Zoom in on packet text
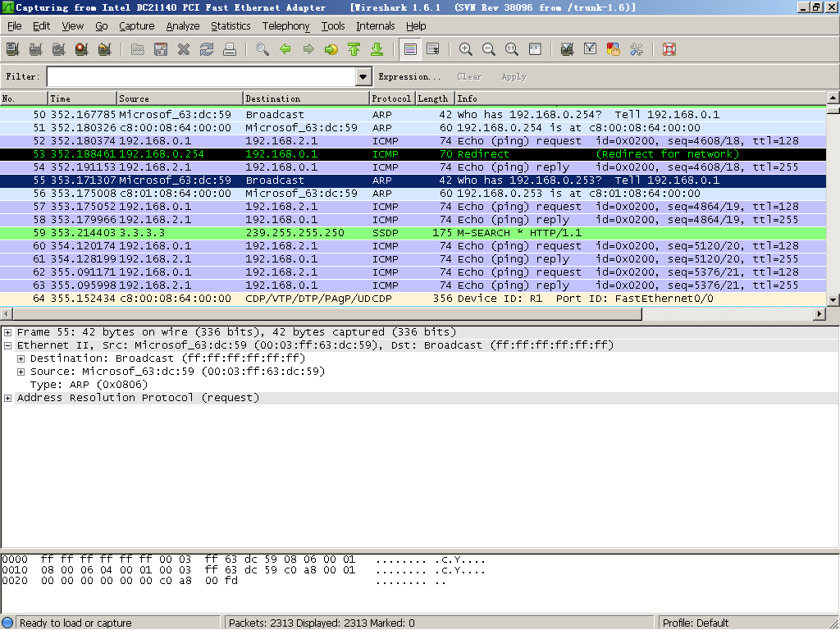The width and height of the screenshot is (840, 630). click(466, 49)
